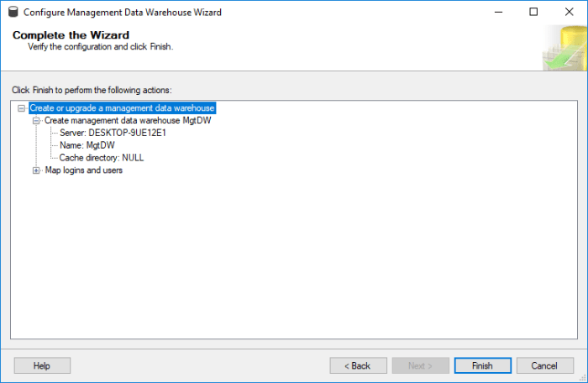Image resolution: width=588 pixels, height=383 pixels.
Task: Select Create or upgrade a management data warehouse
Action: coord(123,108)
